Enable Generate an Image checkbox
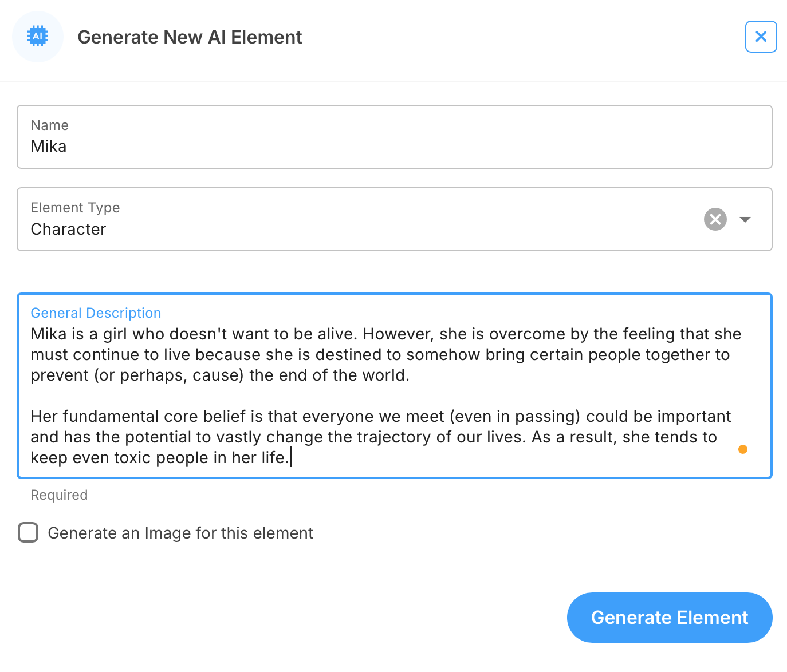This screenshot has width=787, height=672. (x=28, y=532)
